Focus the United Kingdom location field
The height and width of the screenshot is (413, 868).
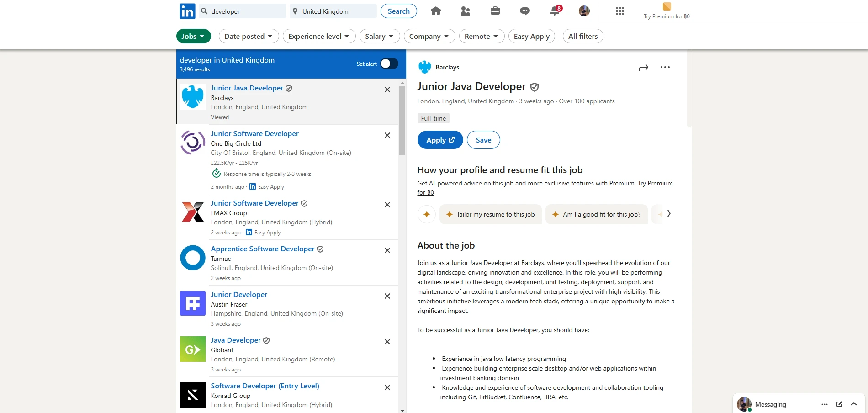coord(333,11)
